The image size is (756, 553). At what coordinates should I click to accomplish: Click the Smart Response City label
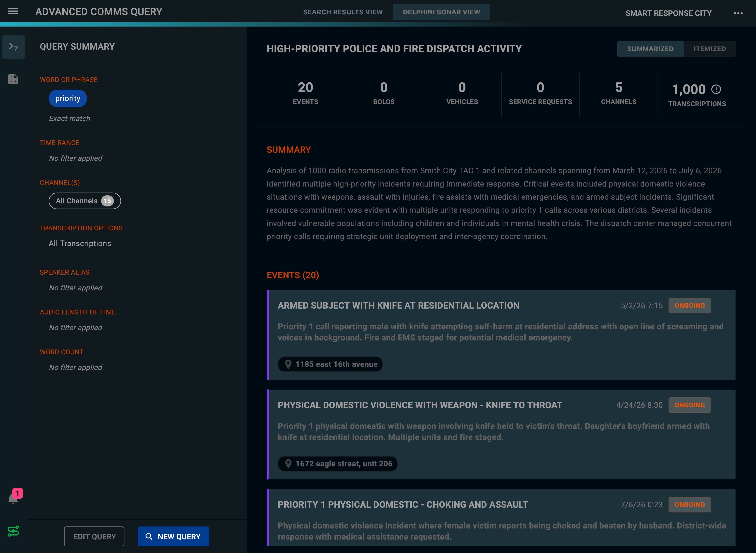[x=668, y=13]
